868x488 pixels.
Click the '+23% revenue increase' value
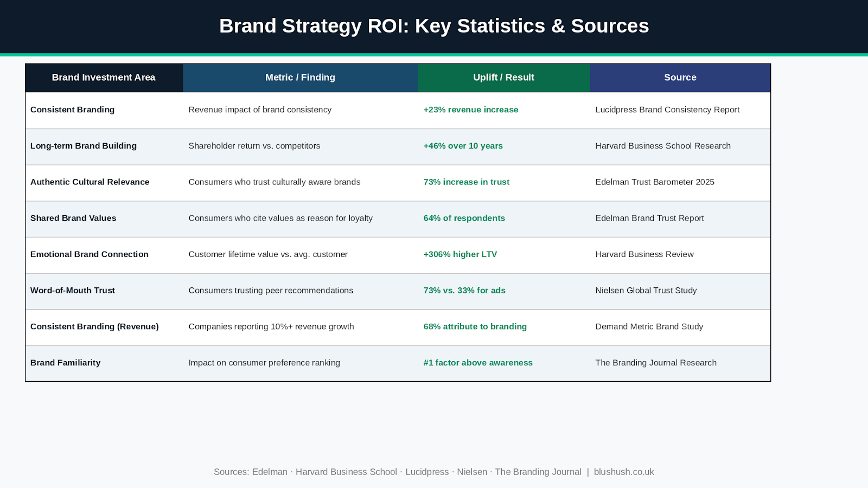click(x=471, y=110)
